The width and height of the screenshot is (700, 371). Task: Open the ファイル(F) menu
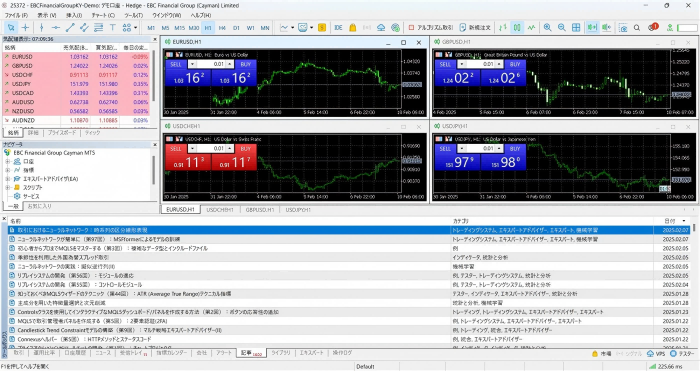point(16,15)
